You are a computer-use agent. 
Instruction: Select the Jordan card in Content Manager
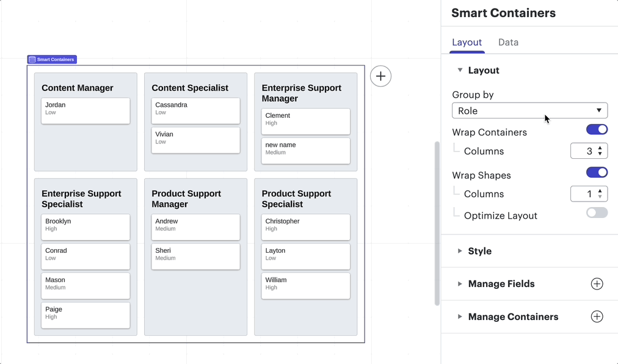click(x=85, y=110)
